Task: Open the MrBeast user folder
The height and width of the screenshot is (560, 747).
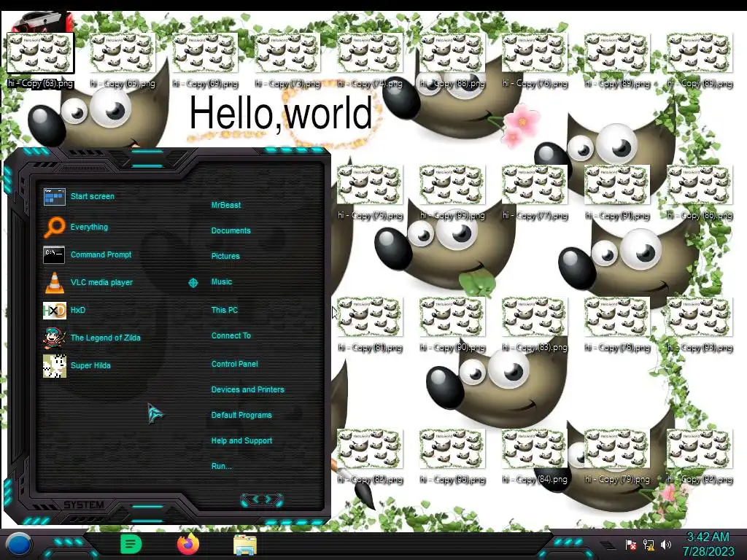Action: (x=226, y=205)
